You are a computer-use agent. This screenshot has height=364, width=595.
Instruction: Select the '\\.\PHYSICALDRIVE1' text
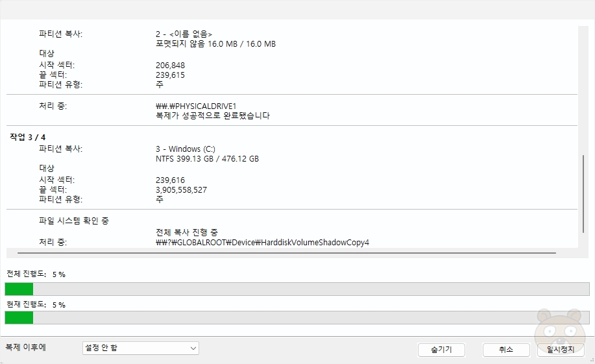(x=196, y=106)
